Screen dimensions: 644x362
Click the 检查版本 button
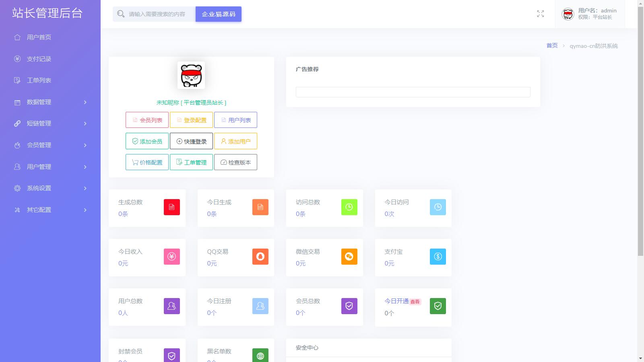[235, 162]
